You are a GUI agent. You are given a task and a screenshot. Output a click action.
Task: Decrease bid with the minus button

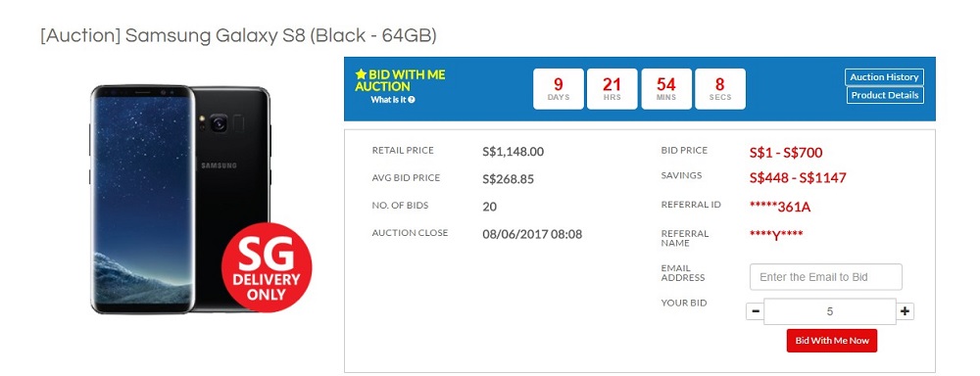click(x=755, y=311)
